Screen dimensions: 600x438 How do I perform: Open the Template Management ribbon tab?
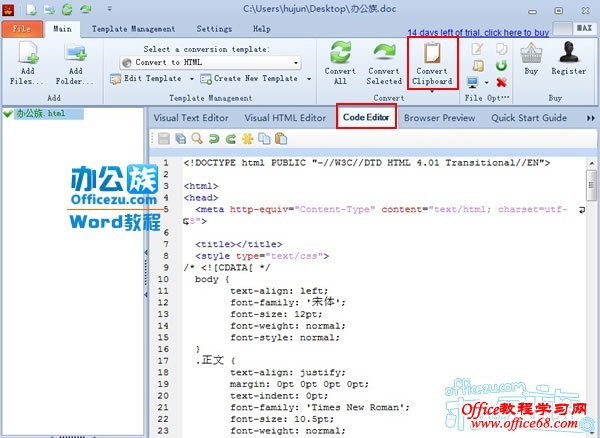(134, 29)
